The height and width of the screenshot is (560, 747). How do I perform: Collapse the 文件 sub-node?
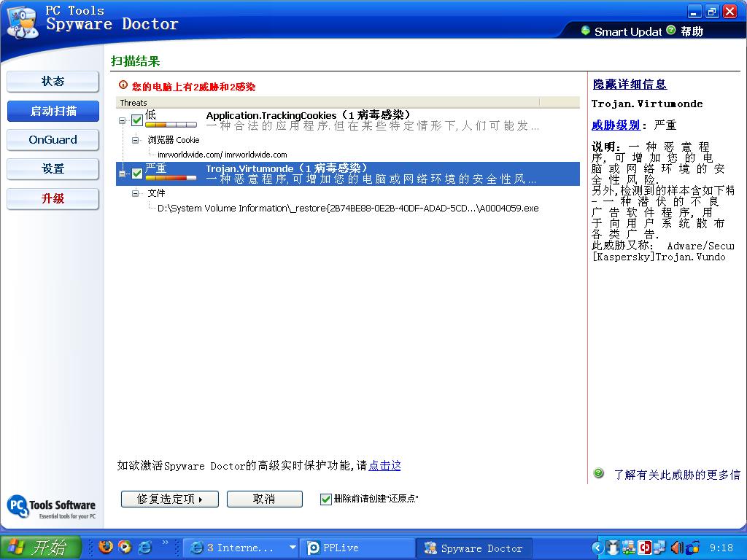(136, 192)
